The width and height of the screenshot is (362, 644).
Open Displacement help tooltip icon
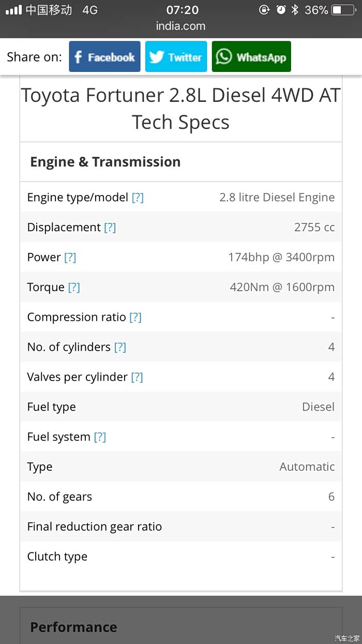coord(110,228)
